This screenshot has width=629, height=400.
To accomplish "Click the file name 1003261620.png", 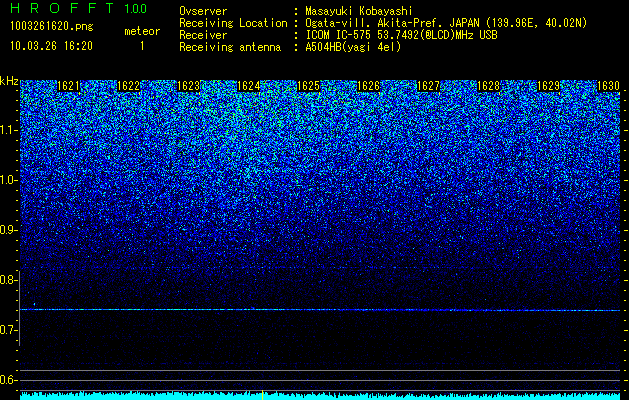I will (52, 26).
